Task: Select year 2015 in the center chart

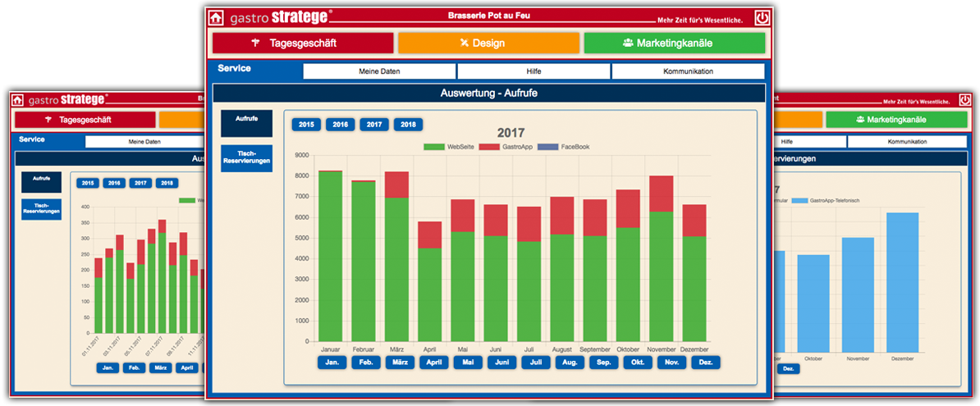Action: 306,125
